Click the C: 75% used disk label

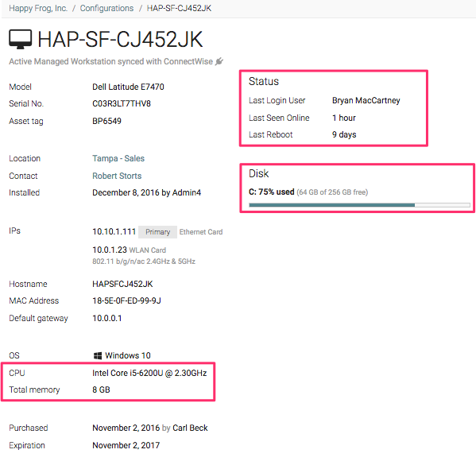[272, 192]
